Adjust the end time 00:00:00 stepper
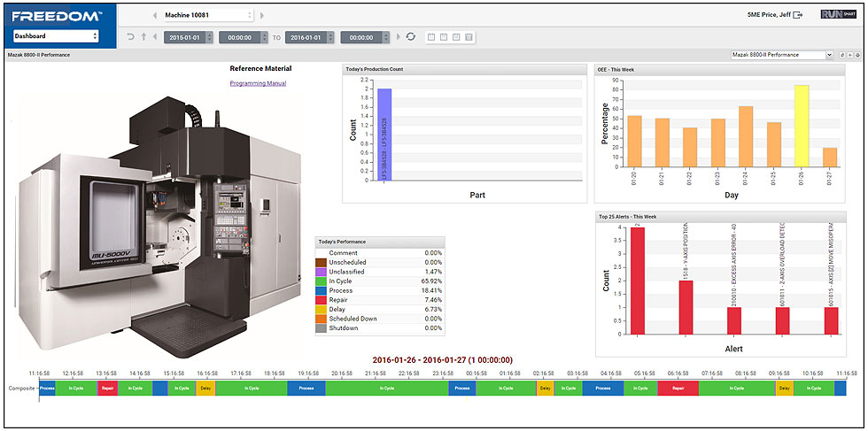868x431 pixels. click(386, 37)
